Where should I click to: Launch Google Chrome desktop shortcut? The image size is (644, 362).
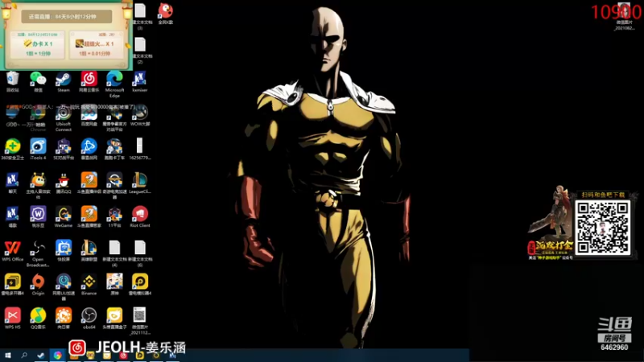38,117
